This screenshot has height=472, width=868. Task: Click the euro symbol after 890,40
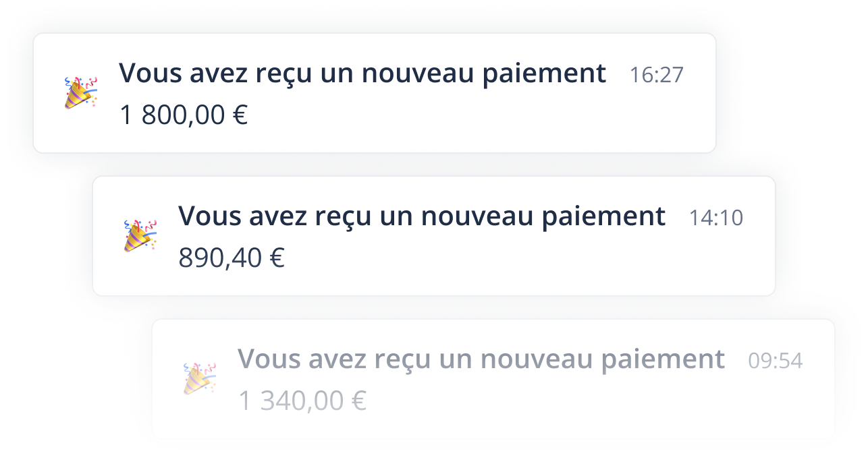[x=277, y=258]
